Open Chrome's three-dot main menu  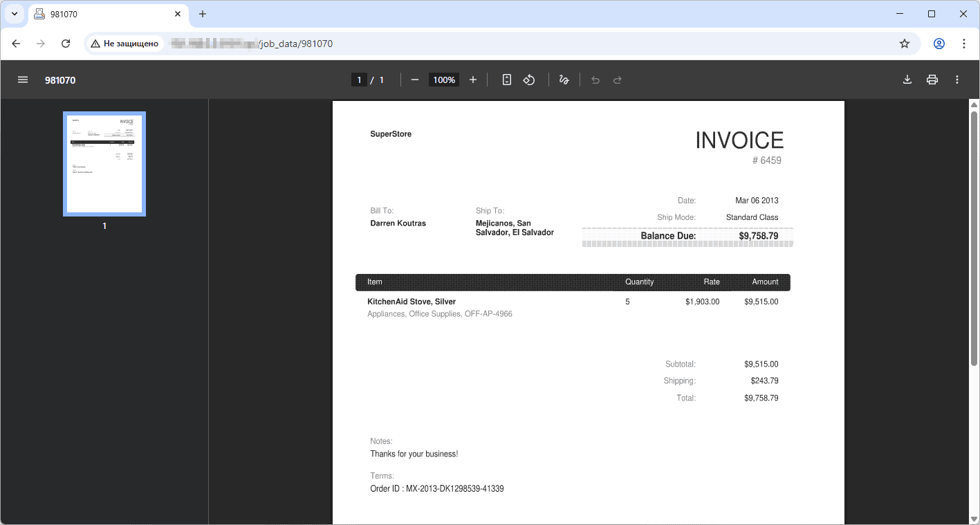(x=964, y=43)
